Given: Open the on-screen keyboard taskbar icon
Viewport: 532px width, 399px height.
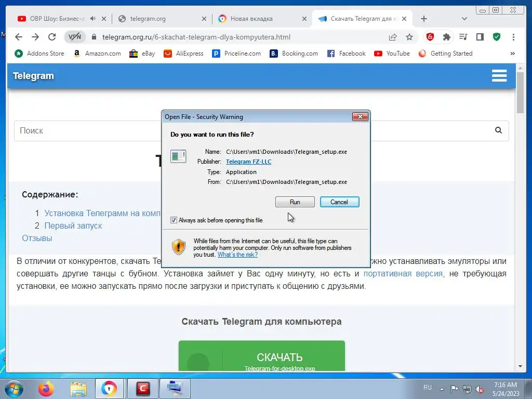Looking at the screenshot, I should tap(175, 389).
